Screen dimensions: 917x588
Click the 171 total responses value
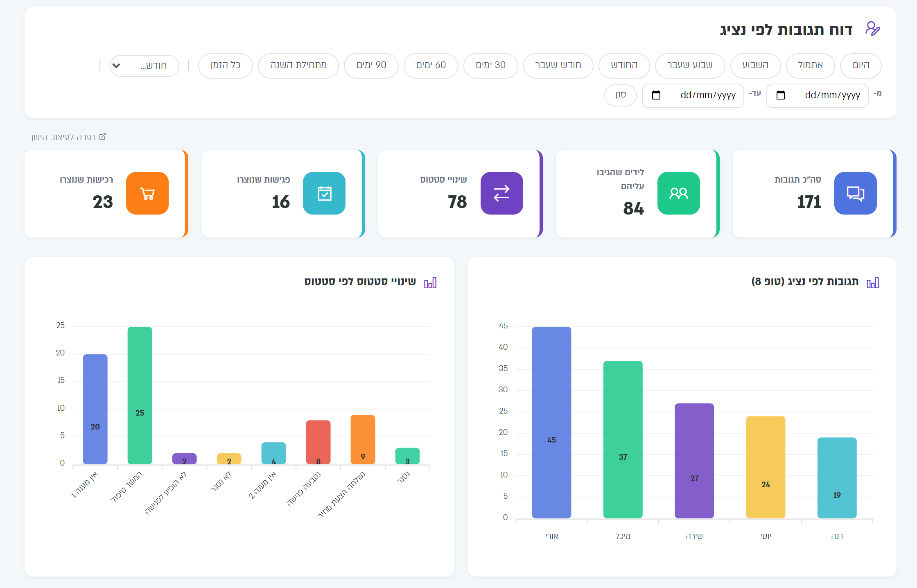pyautogui.click(x=809, y=202)
